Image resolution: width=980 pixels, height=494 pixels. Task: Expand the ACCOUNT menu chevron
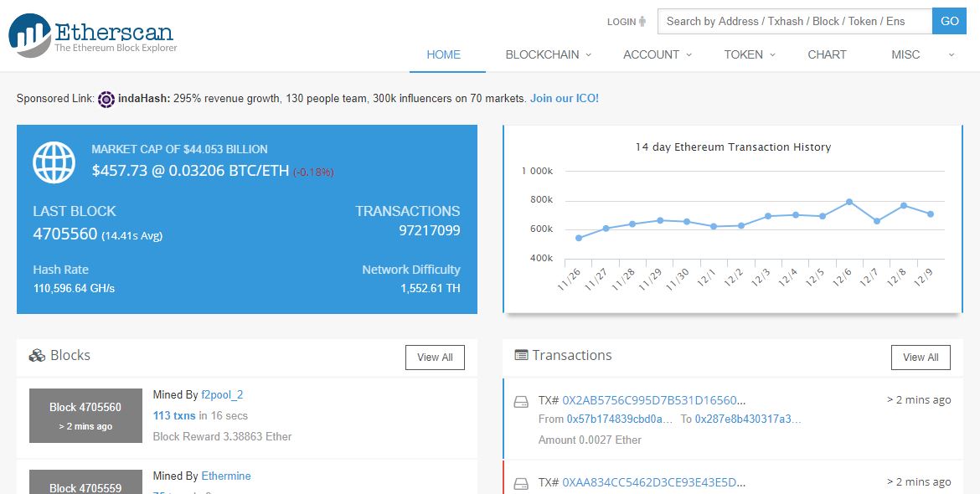(x=689, y=55)
